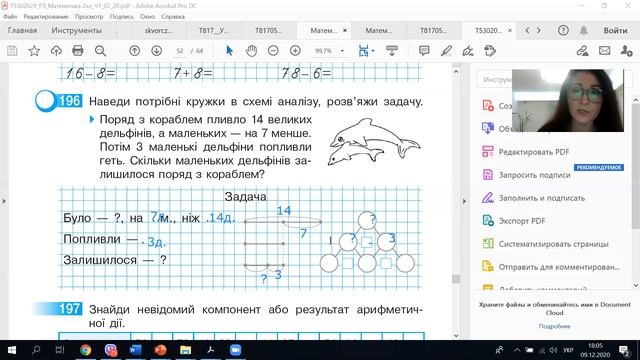Viewport: 640px width, 360px height.
Task: Open Запросить подписи tool
Action: (x=527, y=175)
